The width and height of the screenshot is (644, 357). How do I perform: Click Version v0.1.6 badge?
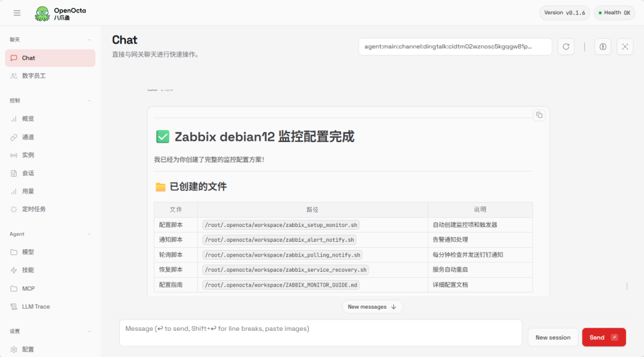tap(564, 13)
